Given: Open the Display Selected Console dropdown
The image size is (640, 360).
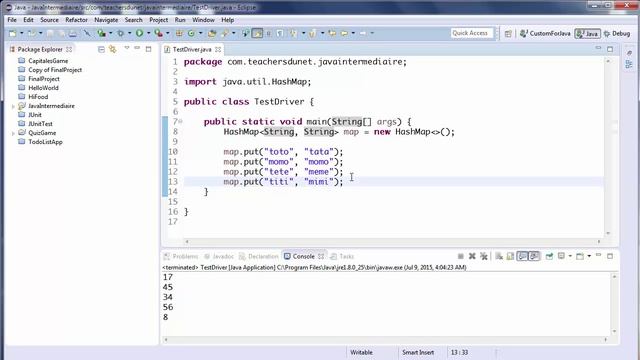Looking at the screenshot, I should (x=570, y=256).
